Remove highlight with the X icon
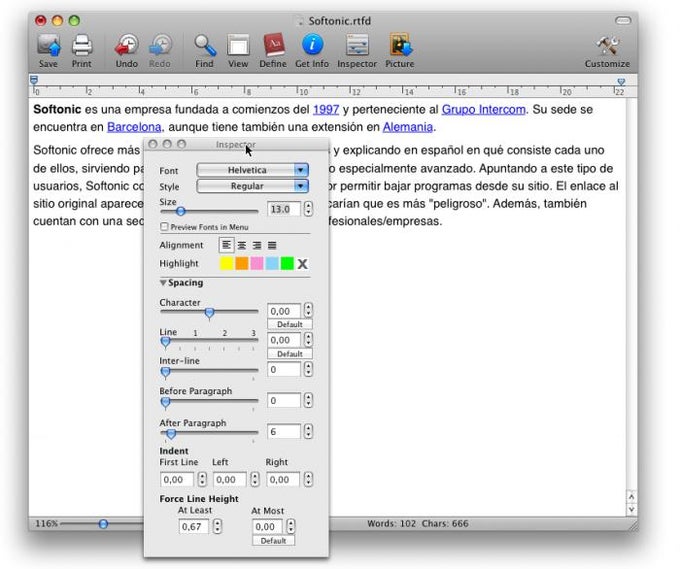680x569 pixels. 303,263
